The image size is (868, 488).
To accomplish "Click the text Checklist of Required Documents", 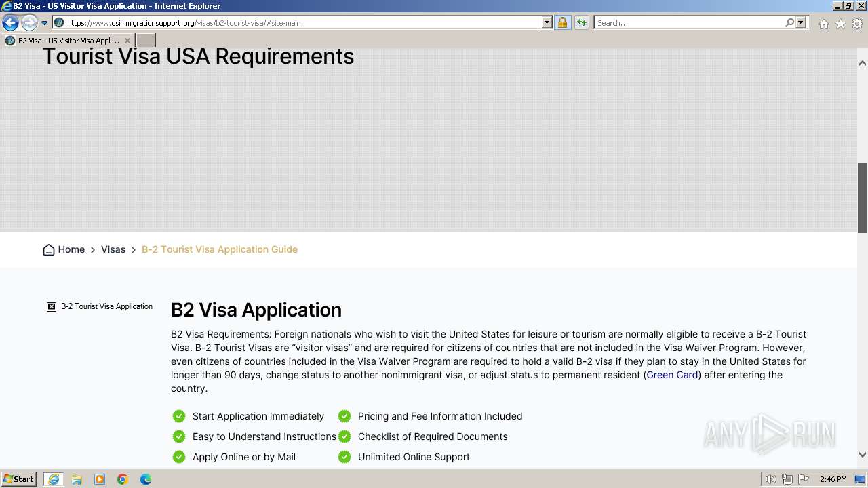I will [x=433, y=436].
